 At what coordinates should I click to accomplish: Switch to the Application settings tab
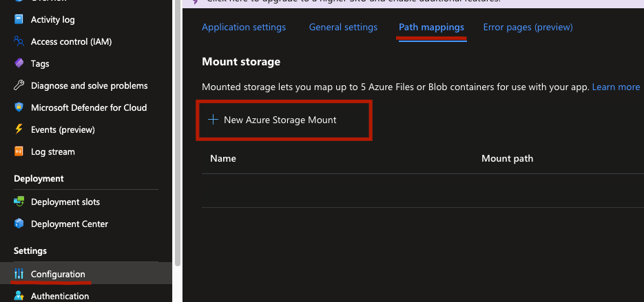pos(244,28)
